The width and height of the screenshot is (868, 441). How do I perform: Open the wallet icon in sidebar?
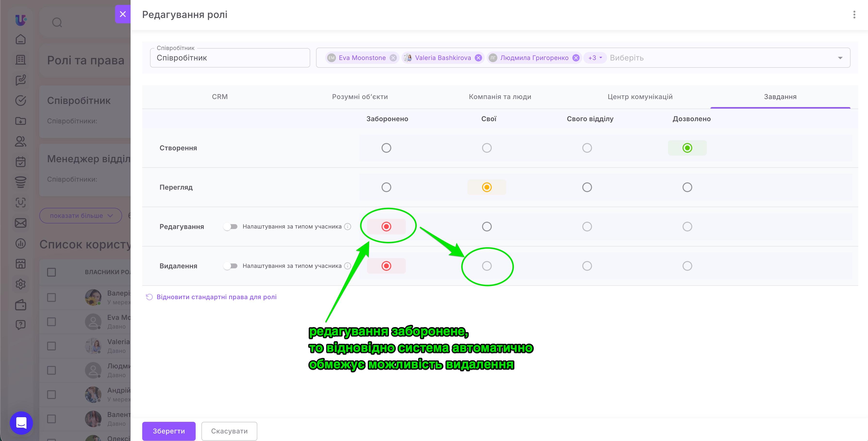click(x=21, y=305)
